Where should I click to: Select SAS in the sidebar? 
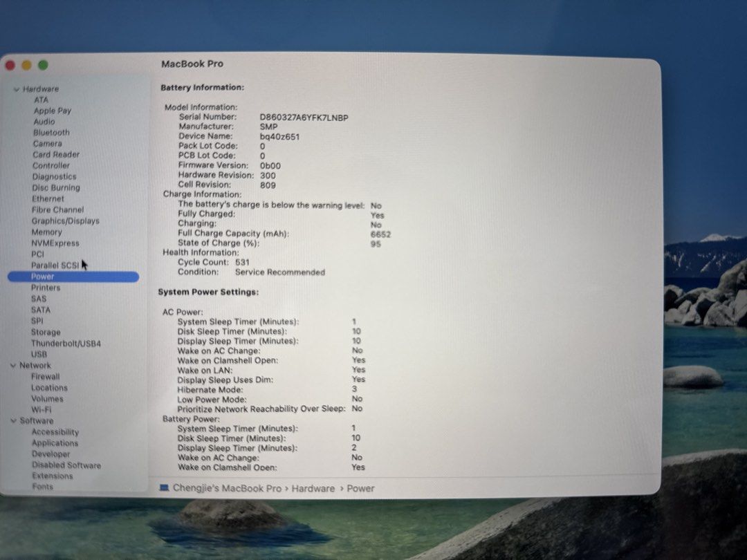(39, 299)
